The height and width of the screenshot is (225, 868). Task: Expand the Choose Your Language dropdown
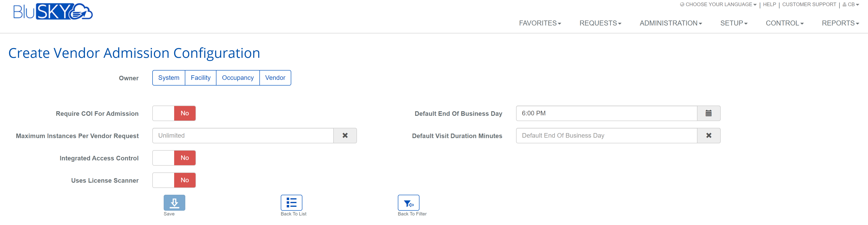pos(718,5)
